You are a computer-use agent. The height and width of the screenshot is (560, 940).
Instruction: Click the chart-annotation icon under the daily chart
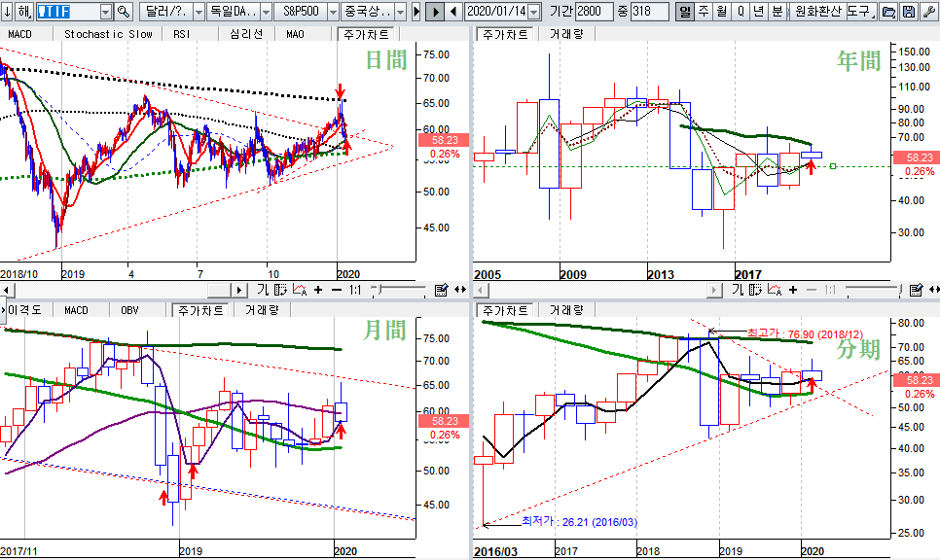[299, 290]
